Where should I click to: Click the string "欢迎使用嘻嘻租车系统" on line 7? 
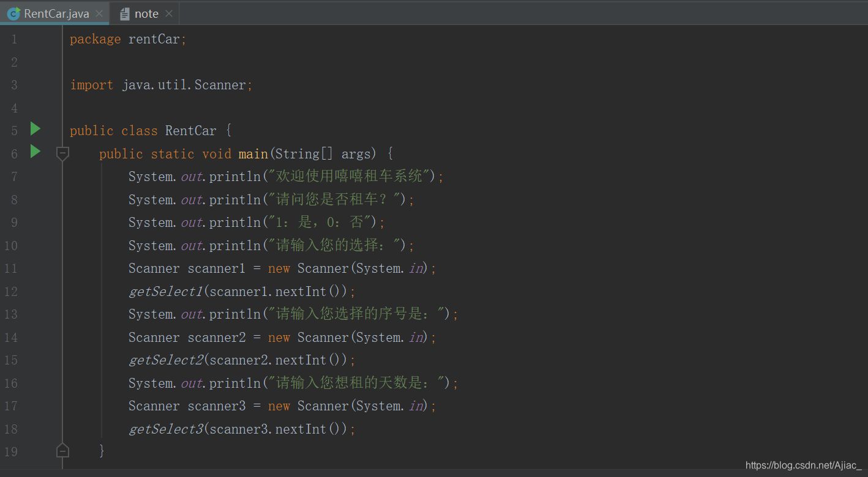tap(348, 177)
